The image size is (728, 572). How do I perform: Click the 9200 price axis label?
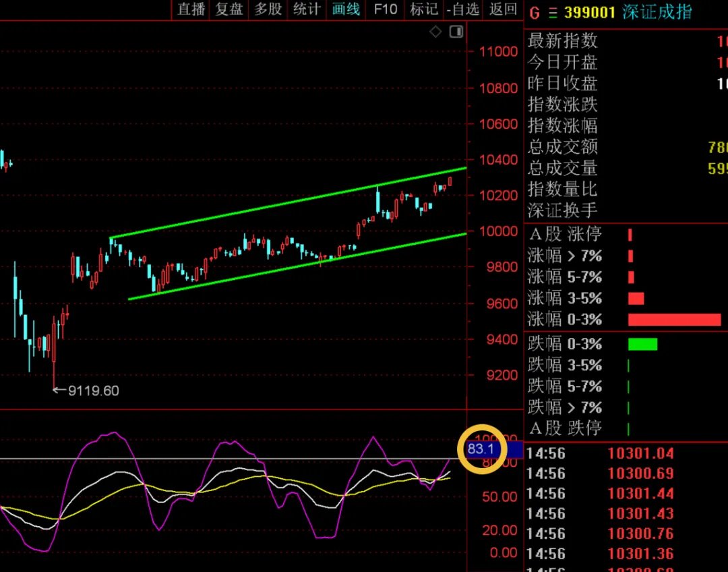click(502, 376)
